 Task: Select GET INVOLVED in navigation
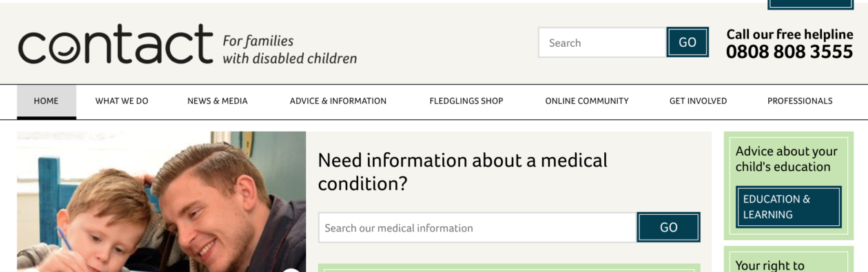coord(698,101)
